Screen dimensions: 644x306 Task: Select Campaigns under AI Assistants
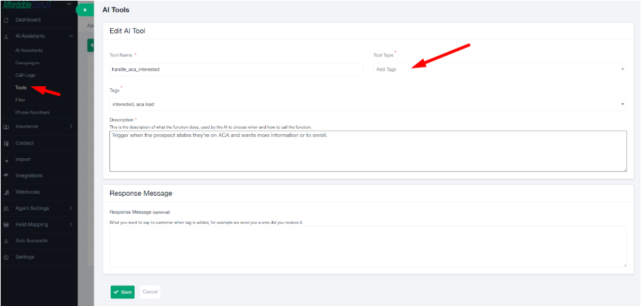pyautogui.click(x=27, y=63)
